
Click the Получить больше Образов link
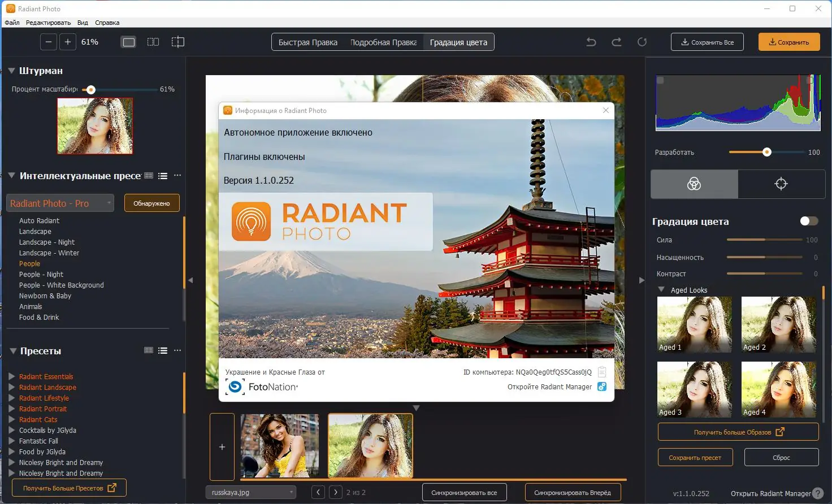[738, 431]
